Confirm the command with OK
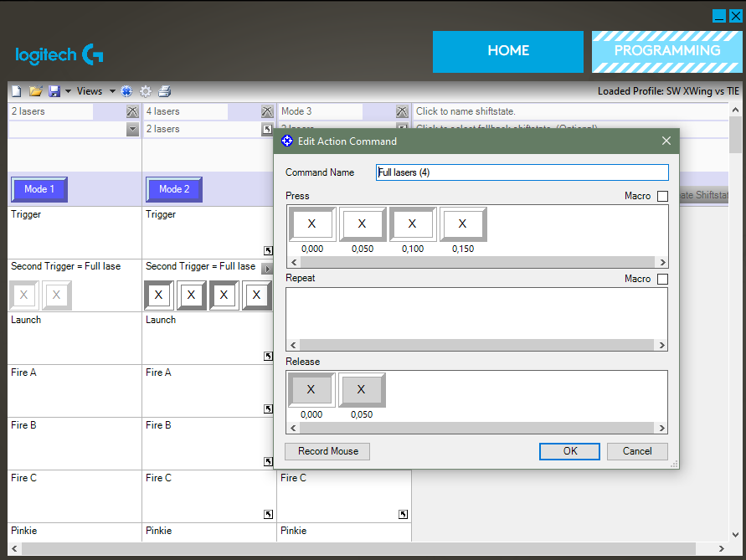The width and height of the screenshot is (746, 560). coord(569,451)
